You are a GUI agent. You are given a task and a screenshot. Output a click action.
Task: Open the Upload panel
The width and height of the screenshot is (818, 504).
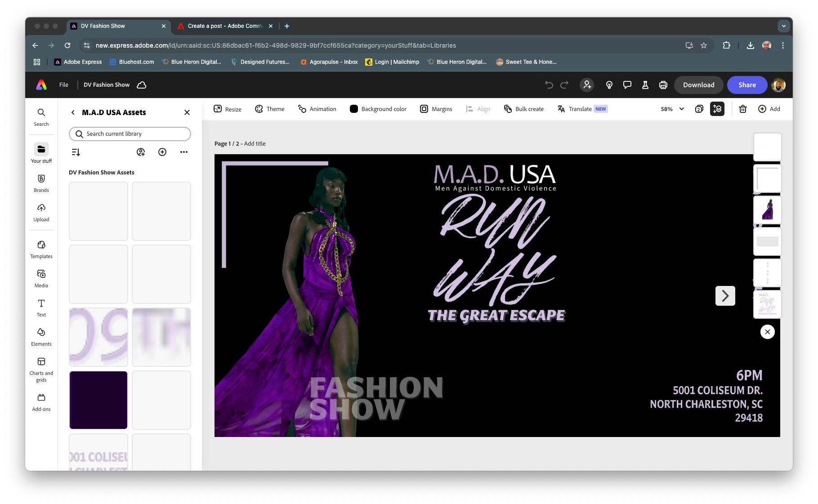click(x=41, y=212)
